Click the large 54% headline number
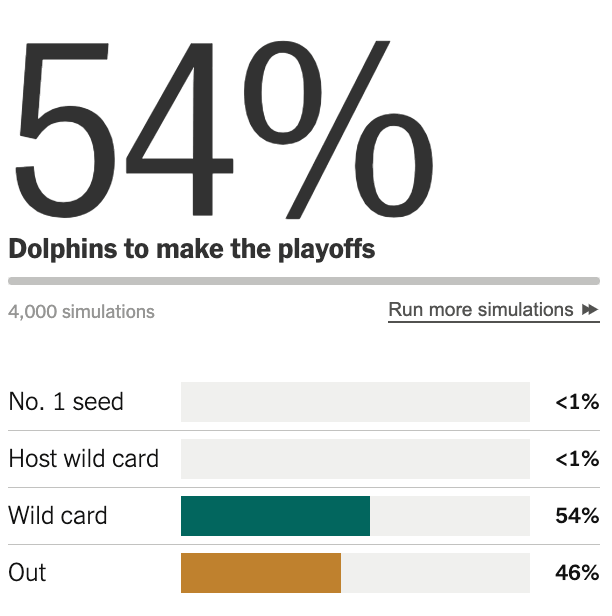The image size is (612, 616). coord(222,125)
